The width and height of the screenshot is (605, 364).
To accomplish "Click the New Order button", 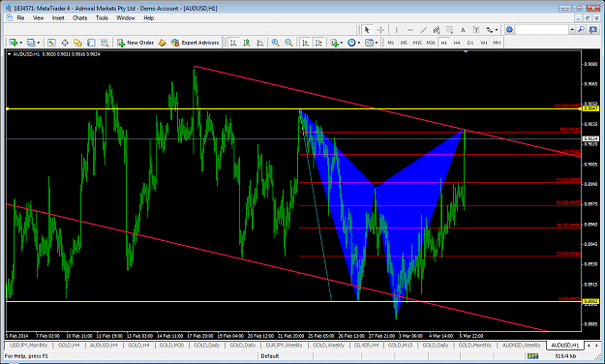I will (x=136, y=43).
